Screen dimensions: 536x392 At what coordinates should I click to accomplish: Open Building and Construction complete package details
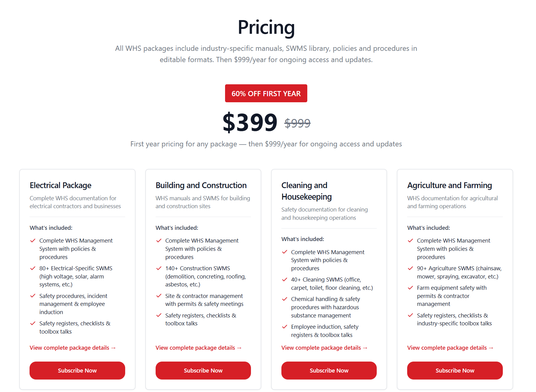pos(198,348)
